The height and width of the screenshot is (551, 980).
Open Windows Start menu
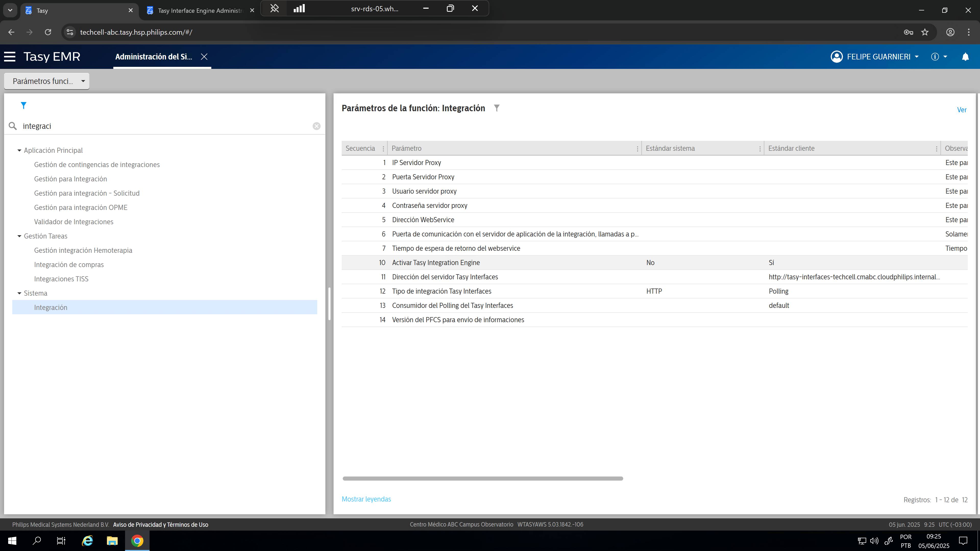(x=12, y=541)
